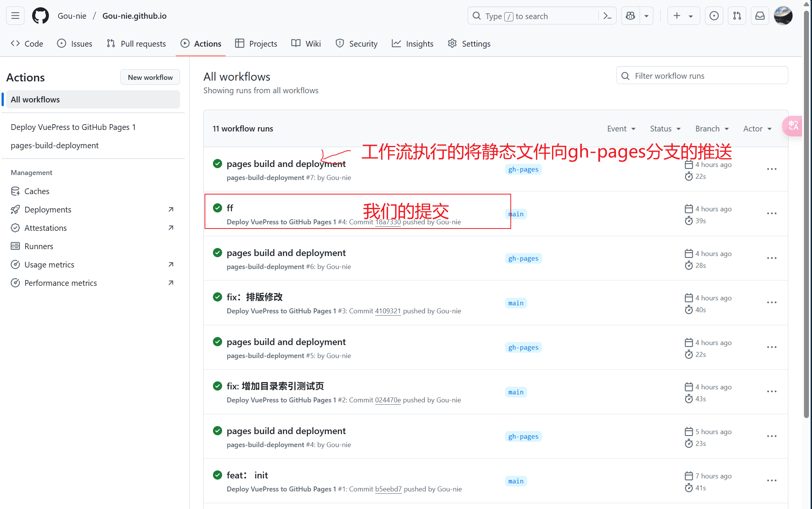Click the Filter workflow runs field
Image resolution: width=812 pixels, height=509 pixels.
[x=702, y=76]
